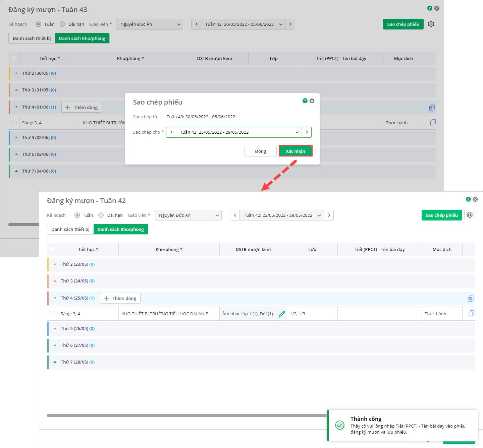This screenshot has height=448, width=483.
Task: Click Lớp cell showing 1/2, 1/3
Action: click(x=312, y=314)
